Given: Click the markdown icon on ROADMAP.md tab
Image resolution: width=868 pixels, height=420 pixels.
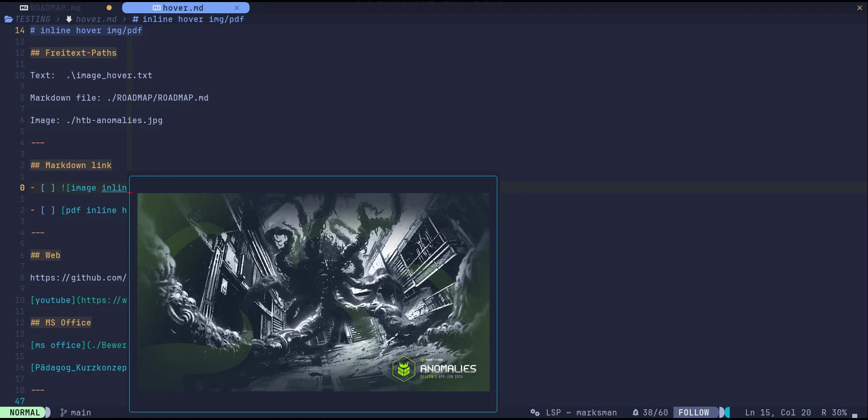Looking at the screenshot, I should pos(24,8).
